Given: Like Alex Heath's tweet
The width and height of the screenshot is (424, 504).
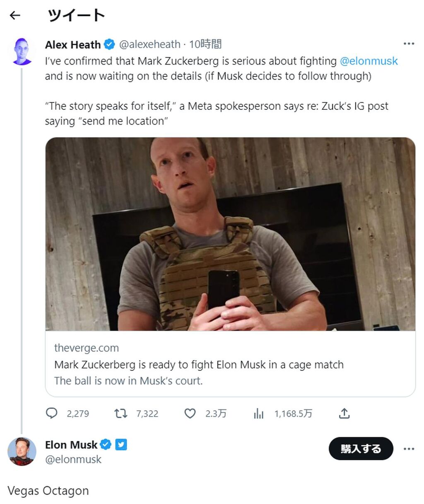Looking at the screenshot, I should 190,413.
